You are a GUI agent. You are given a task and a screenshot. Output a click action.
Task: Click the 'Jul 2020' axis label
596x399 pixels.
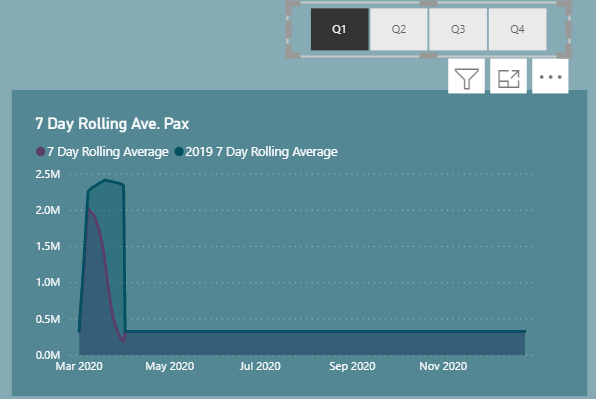tap(260, 366)
